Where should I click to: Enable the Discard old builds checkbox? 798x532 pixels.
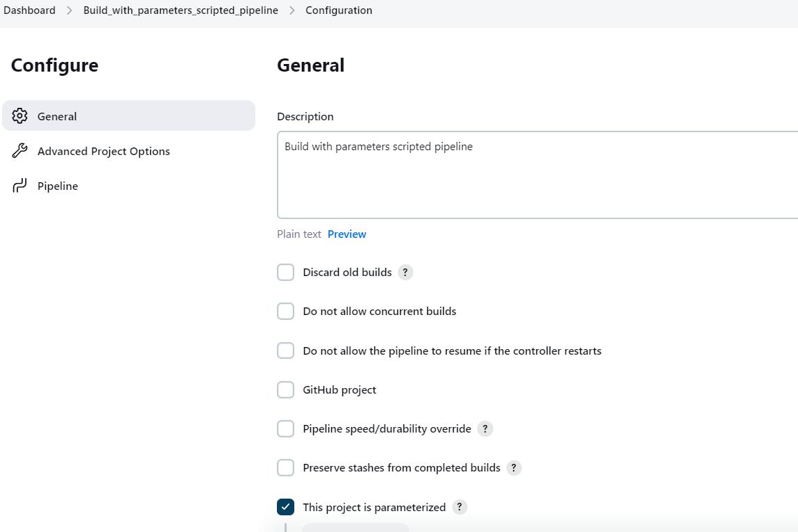click(x=286, y=272)
